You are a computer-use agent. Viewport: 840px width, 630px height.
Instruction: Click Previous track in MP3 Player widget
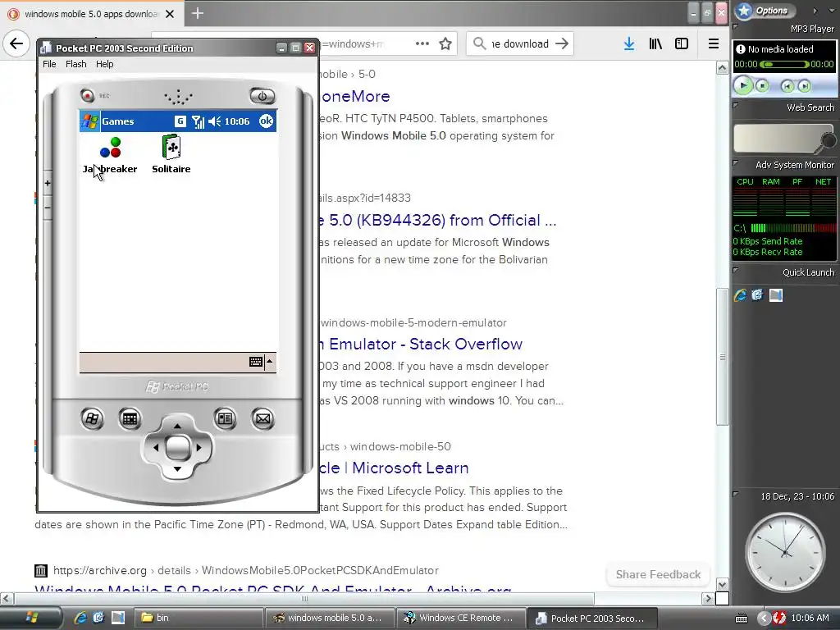787,85
